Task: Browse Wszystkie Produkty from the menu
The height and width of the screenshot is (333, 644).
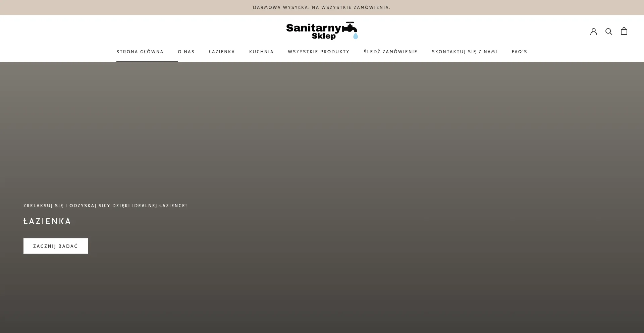Action: (x=318, y=52)
